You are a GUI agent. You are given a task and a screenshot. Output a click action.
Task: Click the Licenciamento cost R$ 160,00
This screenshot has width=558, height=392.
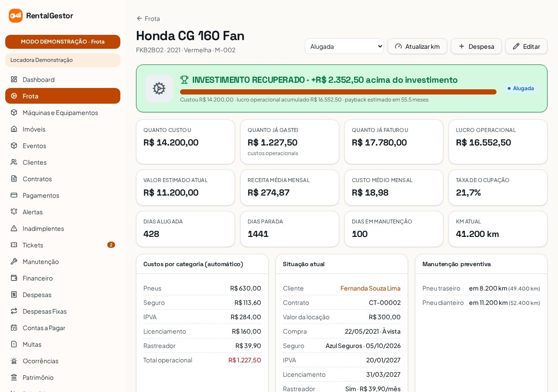246,331
